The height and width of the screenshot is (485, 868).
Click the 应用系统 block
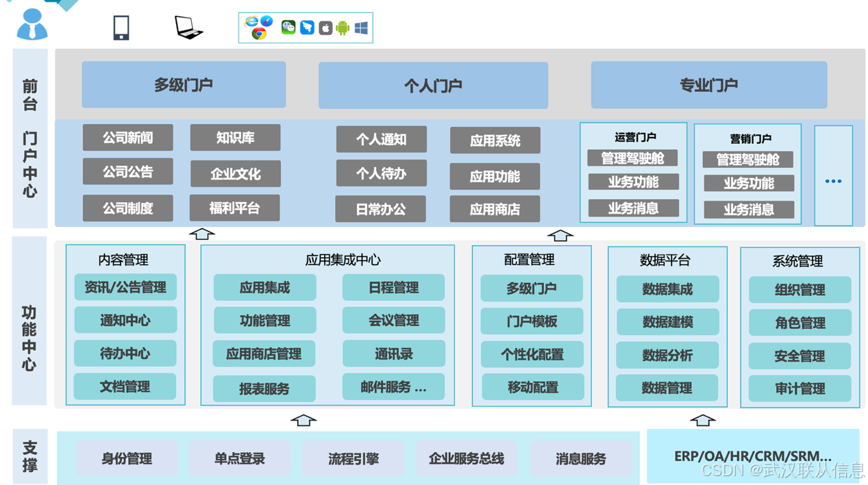click(495, 140)
